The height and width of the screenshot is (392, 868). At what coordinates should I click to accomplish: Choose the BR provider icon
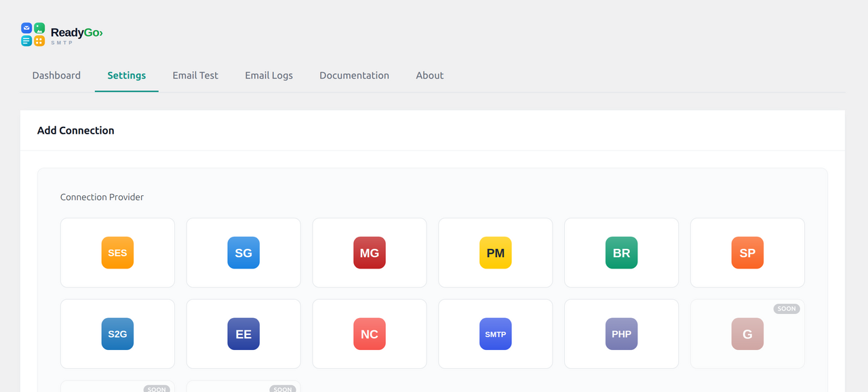tap(621, 253)
